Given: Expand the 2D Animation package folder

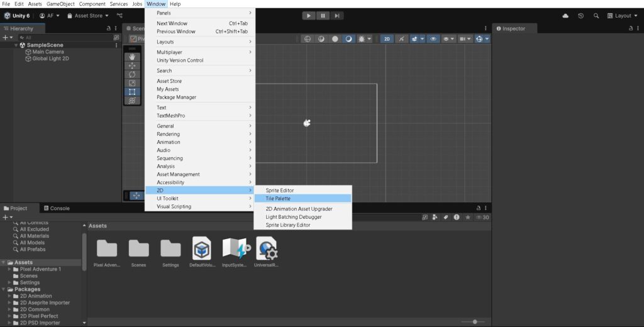Looking at the screenshot, I should coord(10,296).
